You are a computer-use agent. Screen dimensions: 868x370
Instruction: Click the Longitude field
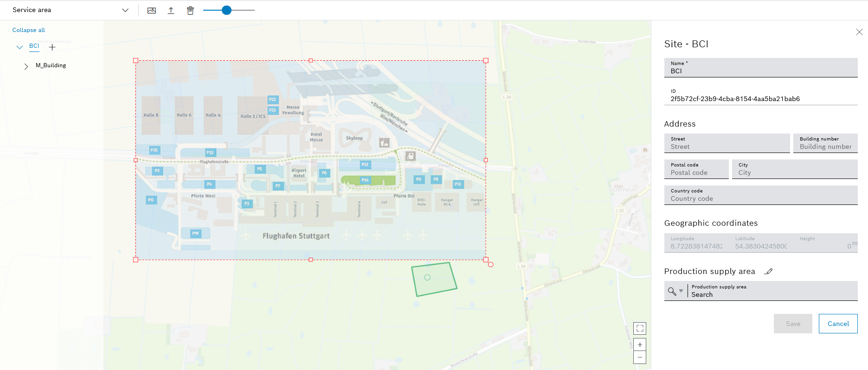(x=696, y=243)
